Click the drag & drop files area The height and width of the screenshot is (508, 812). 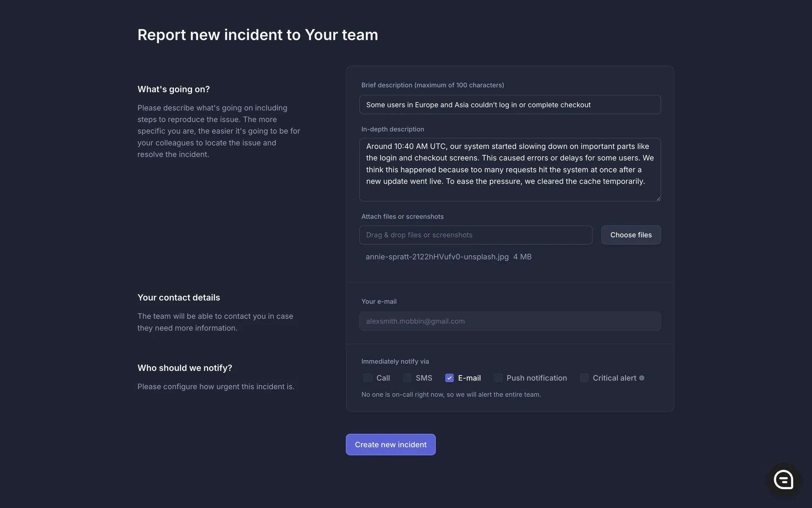click(x=475, y=235)
